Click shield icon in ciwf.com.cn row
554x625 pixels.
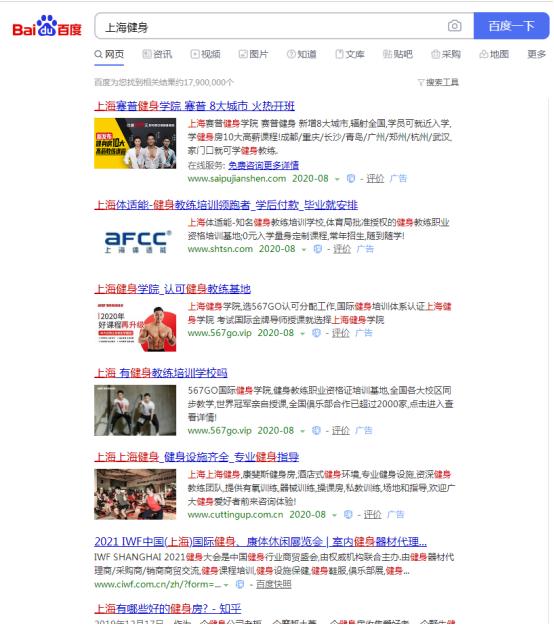pyautogui.click(x=240, y=584)
